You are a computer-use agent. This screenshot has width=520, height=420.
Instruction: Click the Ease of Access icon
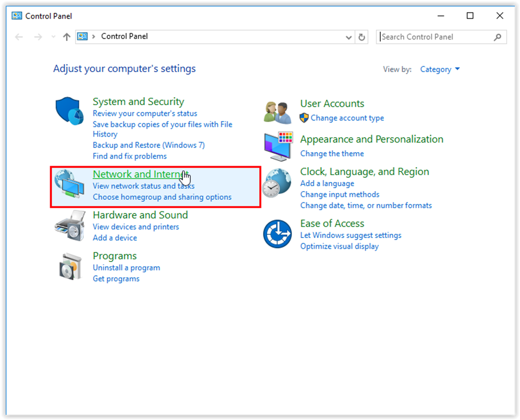pyautogui.click(x=277, y=234)
